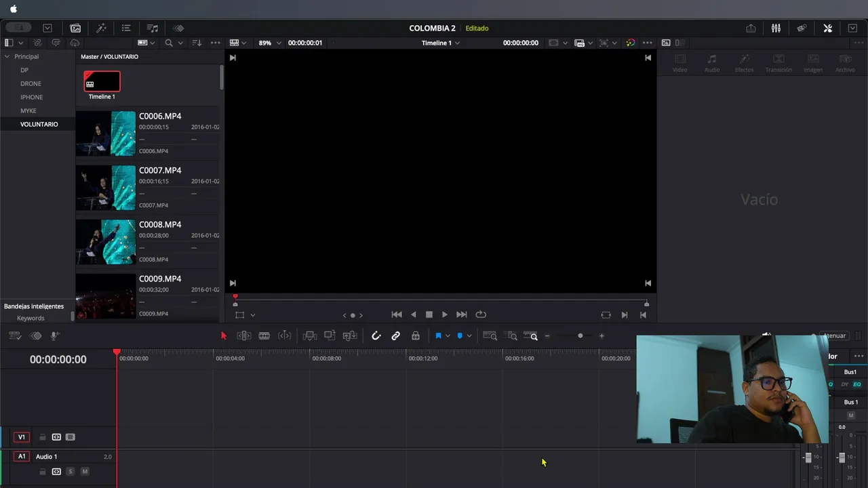Screen dimensions: 868x488
Task: Mute the Audio 1 track
Action: click(x=85, y=471)
